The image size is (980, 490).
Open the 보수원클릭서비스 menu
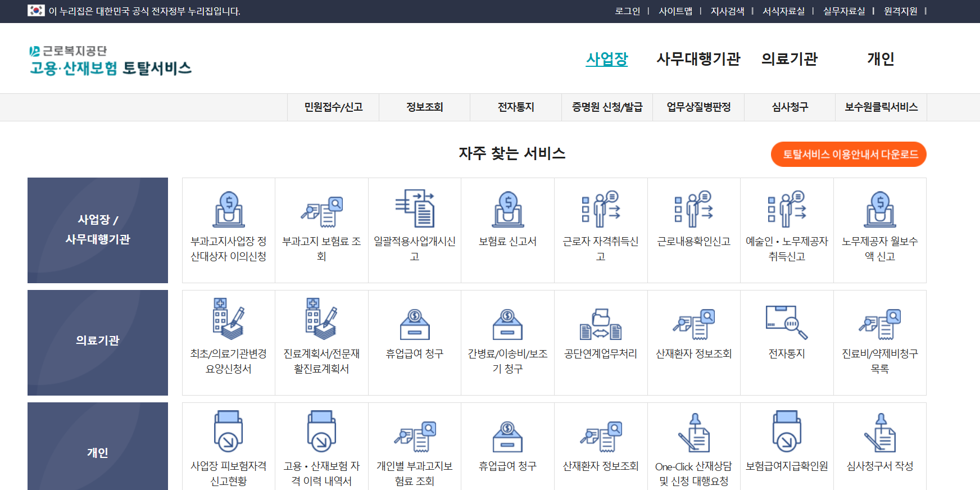pos(881,107)
